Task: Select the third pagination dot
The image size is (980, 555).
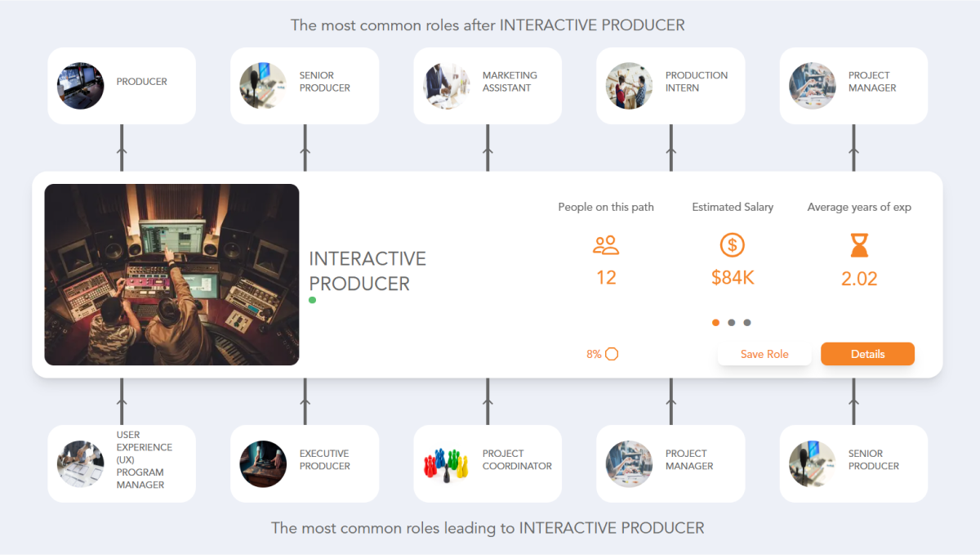Action: point(747,322)
